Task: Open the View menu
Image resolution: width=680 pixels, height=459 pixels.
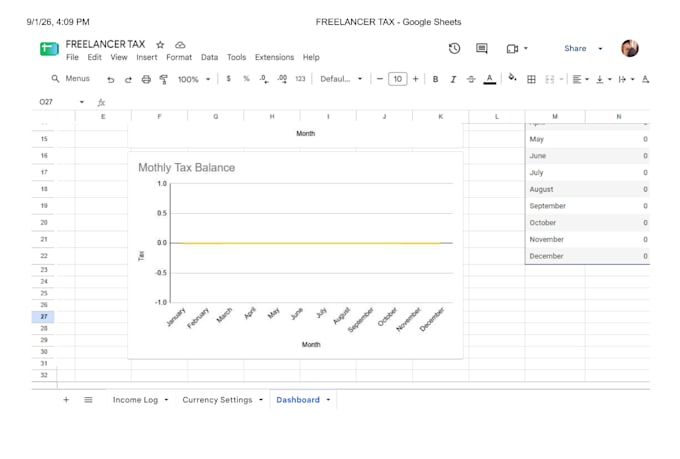Action: tap(119, 57)
